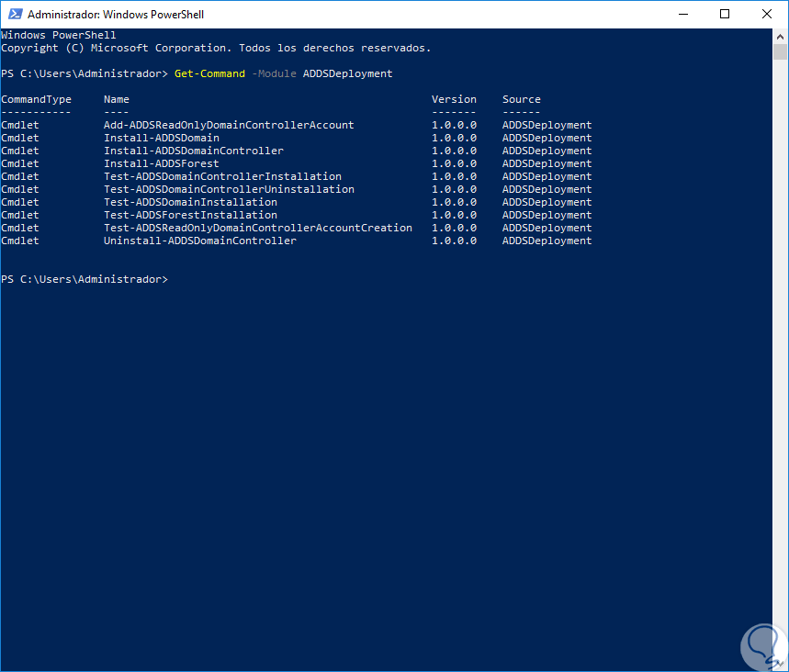Click Install-ADDSDomainController cmdlet name
The width and height of the screenshot is (789, 672).
pos(193,151)
